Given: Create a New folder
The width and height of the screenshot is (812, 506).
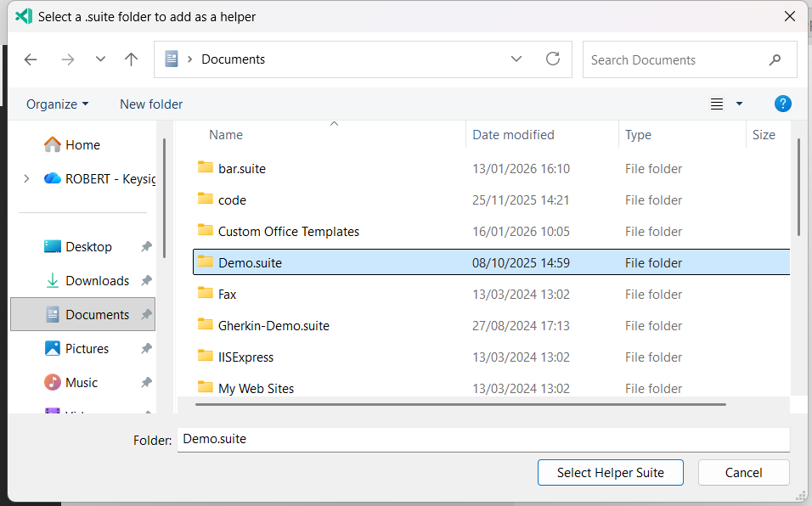Looking at the screenshot, I should click(150, 104).
